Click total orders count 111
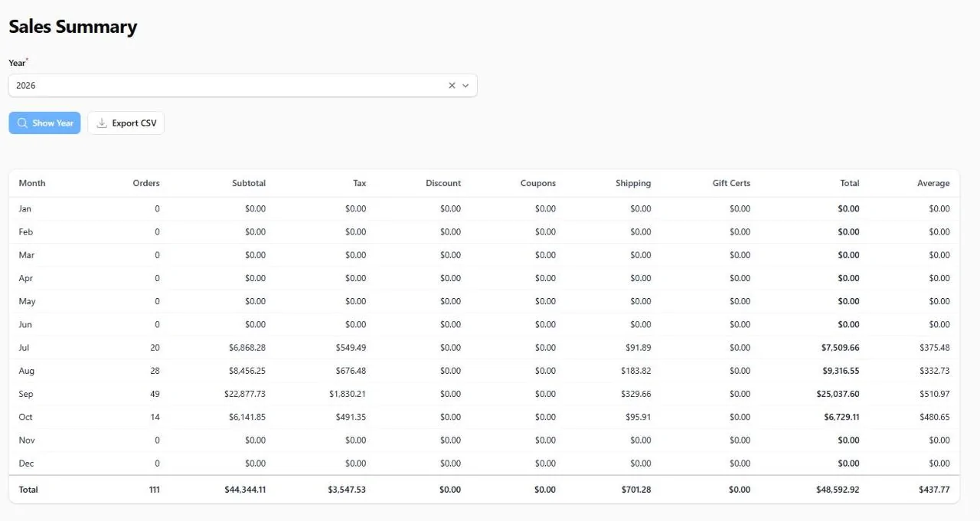The image size is (980, 521). [155, 490]
